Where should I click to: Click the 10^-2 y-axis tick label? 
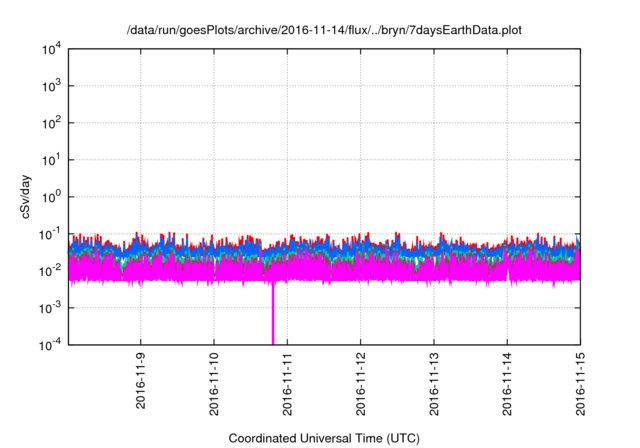[50, 270]
